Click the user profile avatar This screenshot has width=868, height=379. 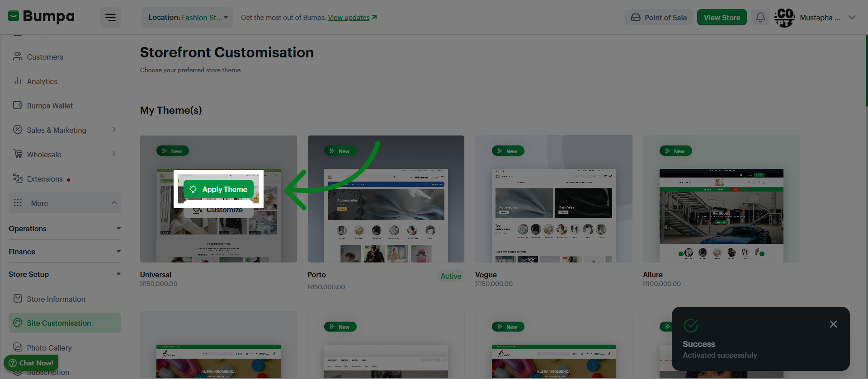784,17
